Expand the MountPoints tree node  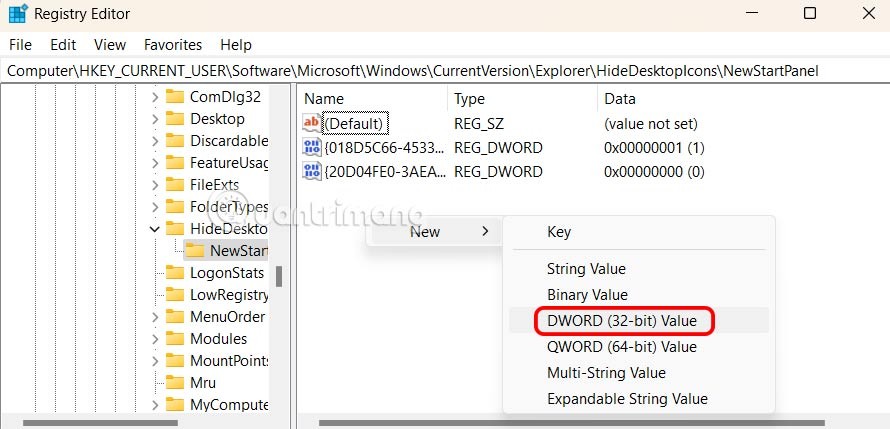tap(155, 360)
